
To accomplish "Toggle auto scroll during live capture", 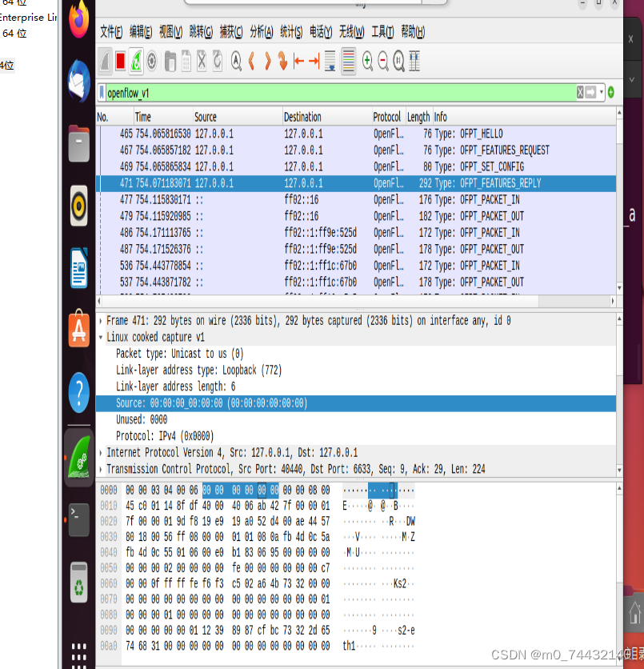I will (330, 61).
